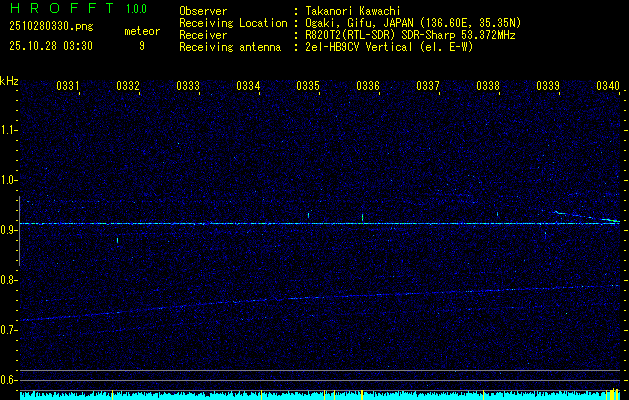
Task: Click the date 25.10.28 03:30 text
Action: pos(50,46)
